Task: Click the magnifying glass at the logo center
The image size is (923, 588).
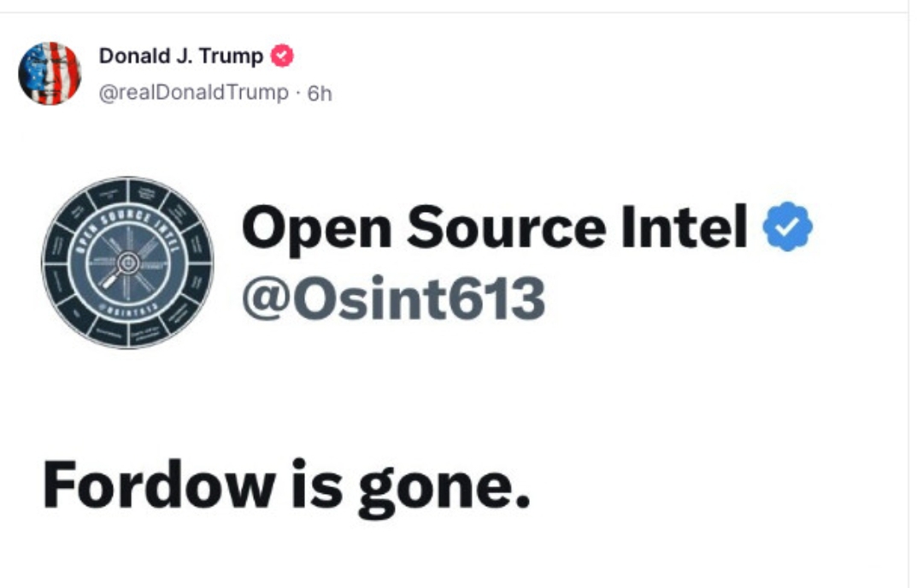Action: coord(121,269)
